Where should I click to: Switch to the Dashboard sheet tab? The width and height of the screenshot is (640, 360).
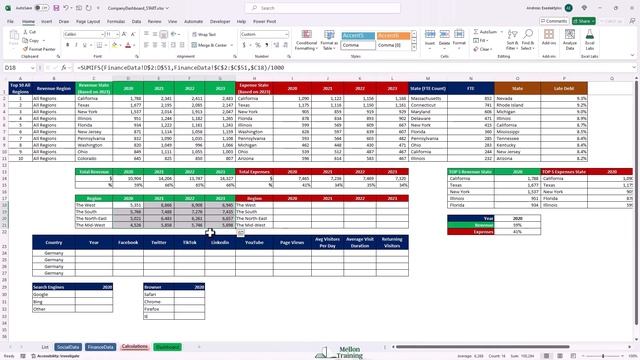click(x=167, y=347)
